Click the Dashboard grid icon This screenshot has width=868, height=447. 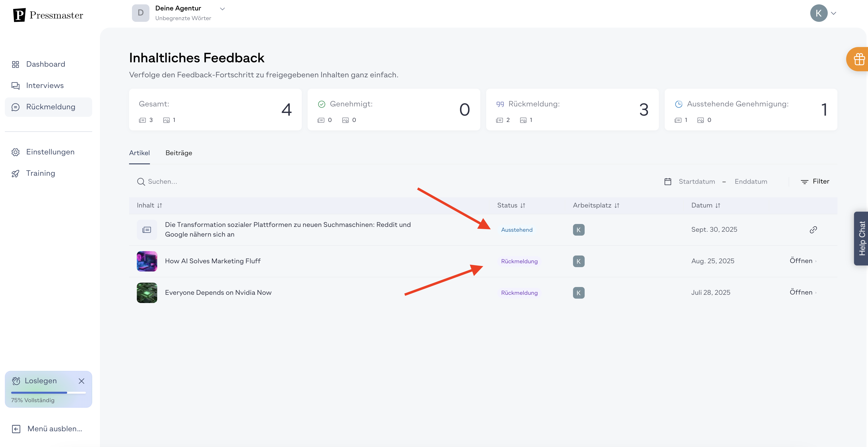pos(16,64)
